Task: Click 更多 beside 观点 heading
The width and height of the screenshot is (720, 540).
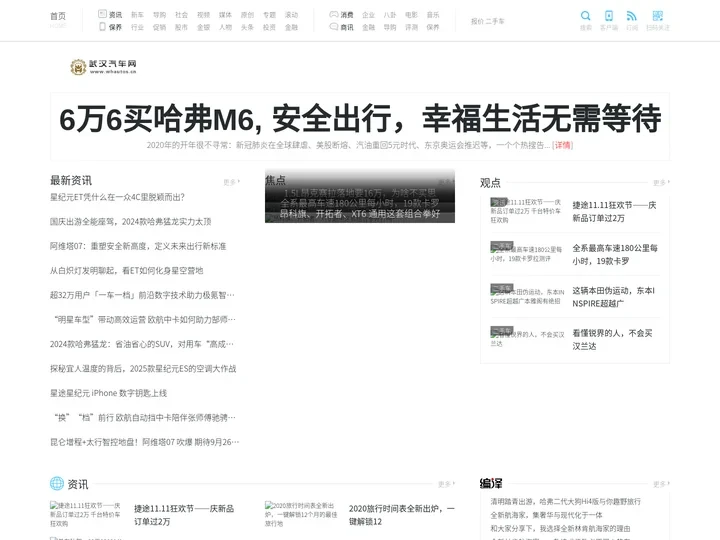Action: [661, 183]
